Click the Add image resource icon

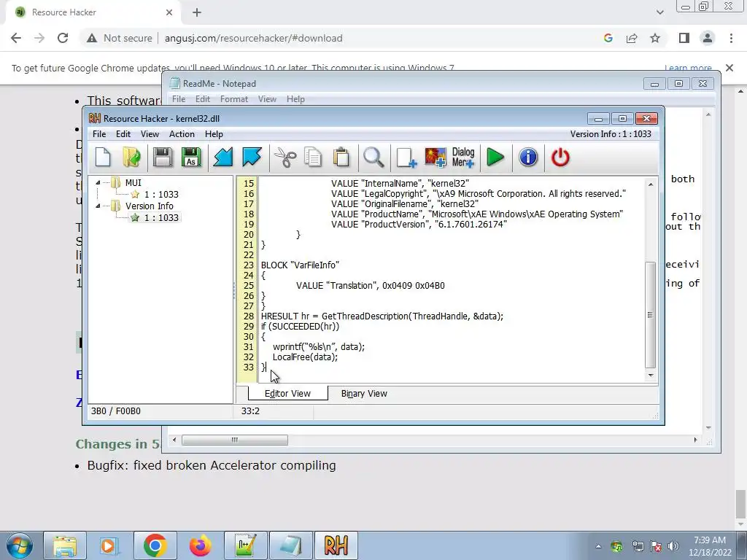coord(436,157)
